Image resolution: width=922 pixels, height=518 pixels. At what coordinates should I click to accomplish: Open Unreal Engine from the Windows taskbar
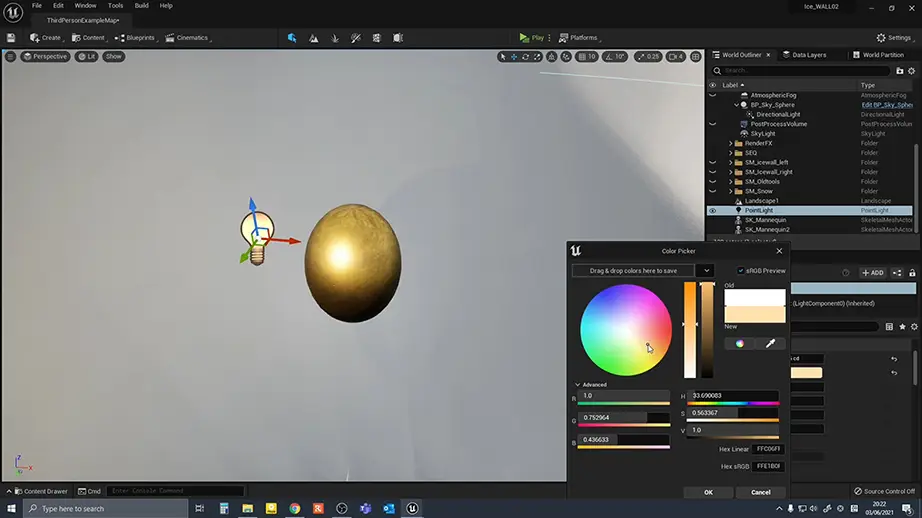click(412, 508)
